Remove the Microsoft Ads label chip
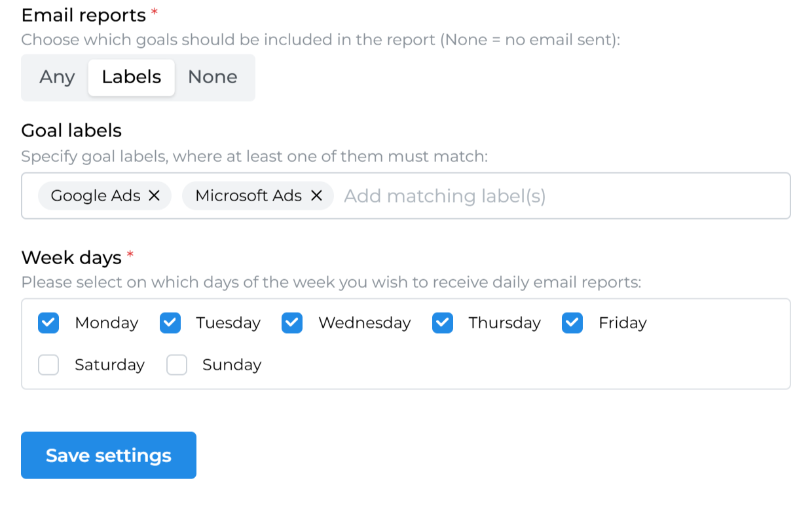Screen dimensions: 812x506 click(316, 195)
